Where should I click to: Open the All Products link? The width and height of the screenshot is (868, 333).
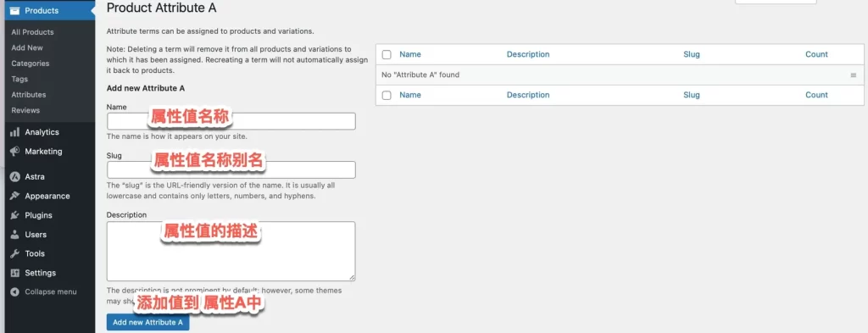[33, 32]
